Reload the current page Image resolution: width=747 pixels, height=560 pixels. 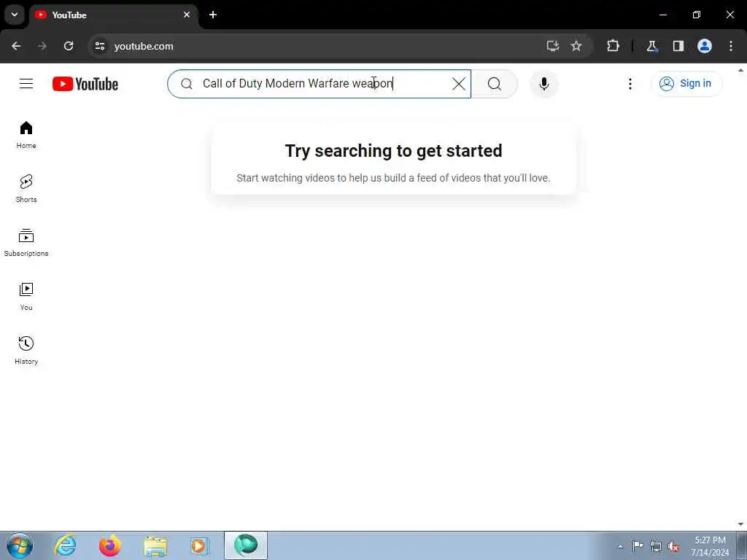(69, 46)
